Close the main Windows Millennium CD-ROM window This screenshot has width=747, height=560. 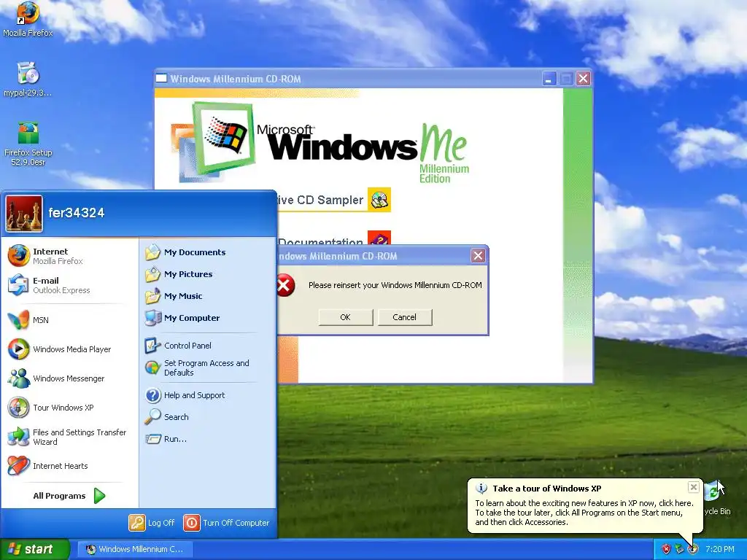coord(583,79)
